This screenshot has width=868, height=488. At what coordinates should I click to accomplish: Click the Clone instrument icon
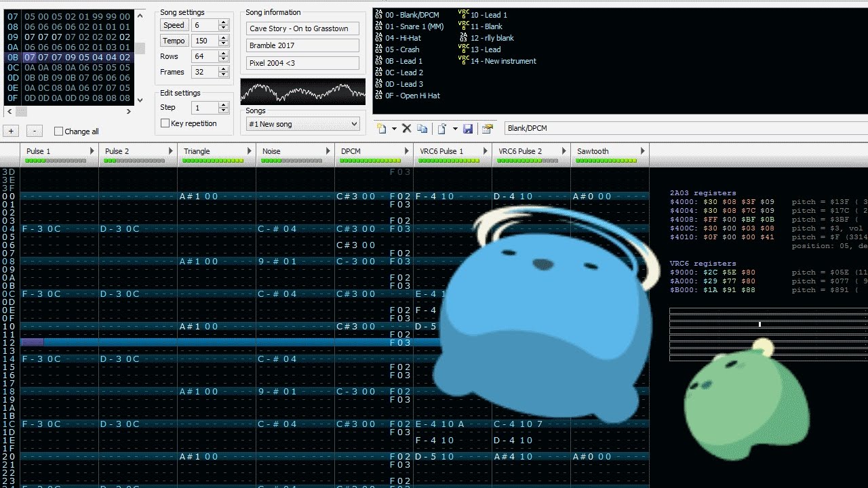coord(422,128)
